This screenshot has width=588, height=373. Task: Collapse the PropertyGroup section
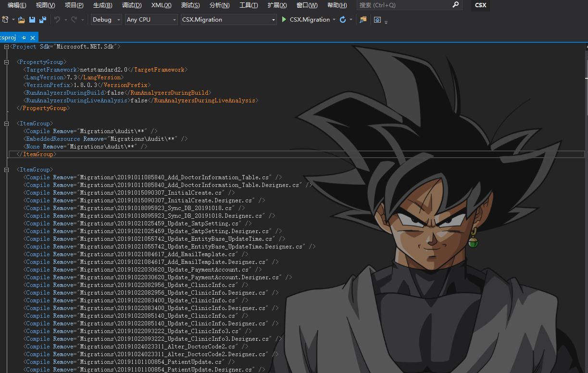click(6, 62)
